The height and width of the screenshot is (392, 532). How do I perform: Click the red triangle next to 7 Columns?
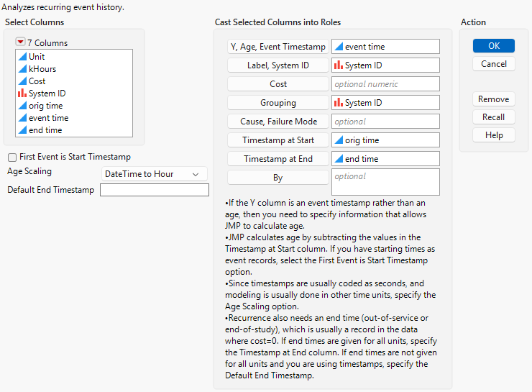tap(20, 42)
